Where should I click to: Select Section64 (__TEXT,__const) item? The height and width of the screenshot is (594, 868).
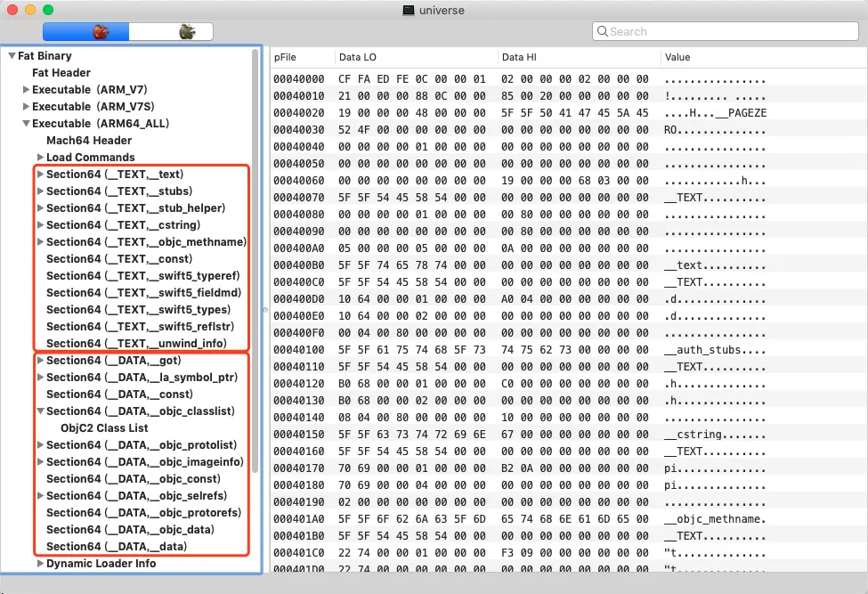119,259
